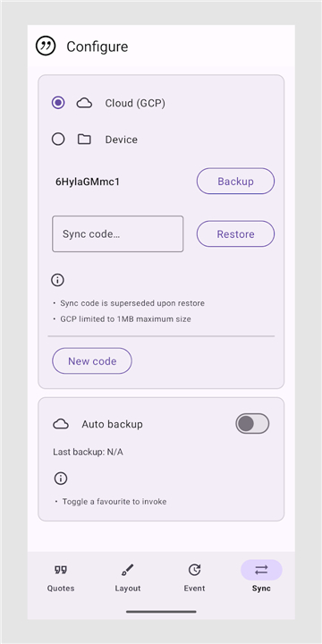The image size is (322, 644).
Task: Open the Event tab
Action: 194,579
